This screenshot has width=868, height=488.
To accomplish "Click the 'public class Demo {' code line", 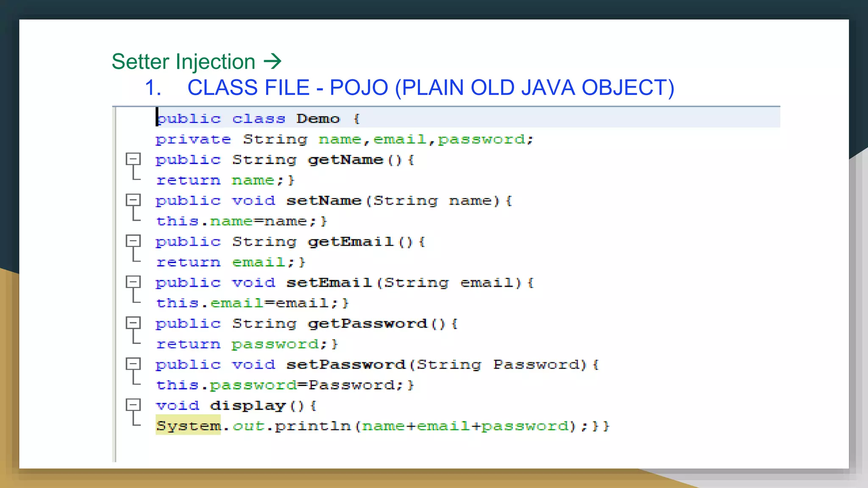I will point(258,119).
